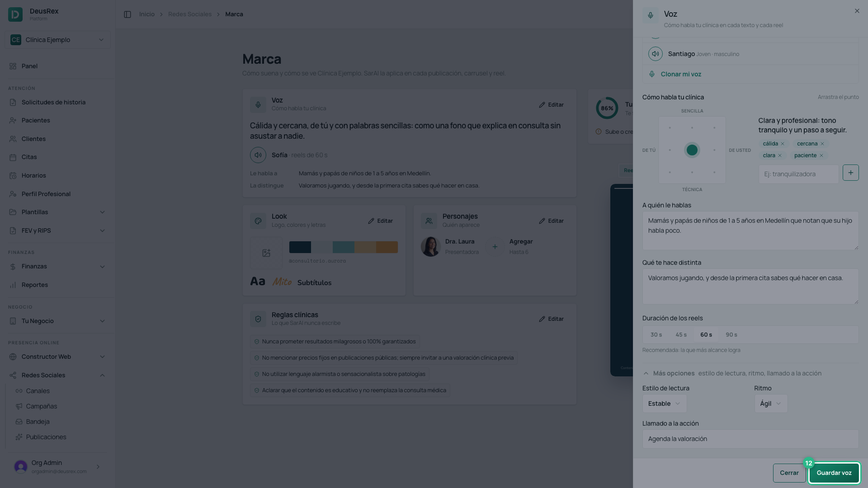Screen dimensions: 868x488
Task: Click Clonar mi voz link
Action: (x=681, y=74)
